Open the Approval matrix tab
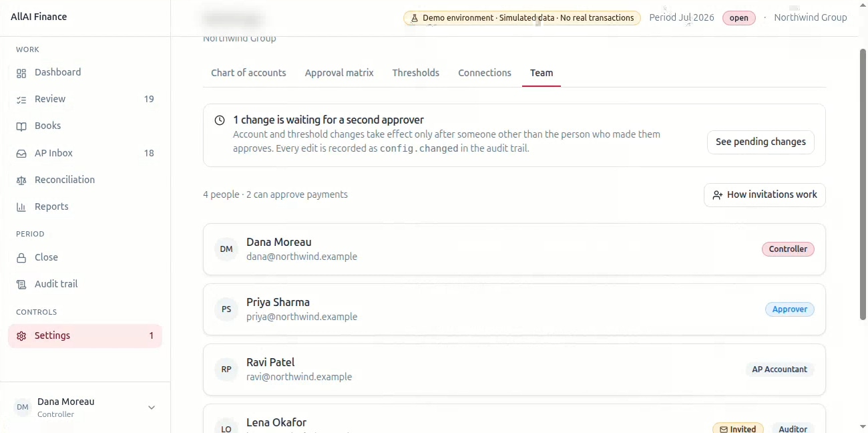 [x=339, y=73]
